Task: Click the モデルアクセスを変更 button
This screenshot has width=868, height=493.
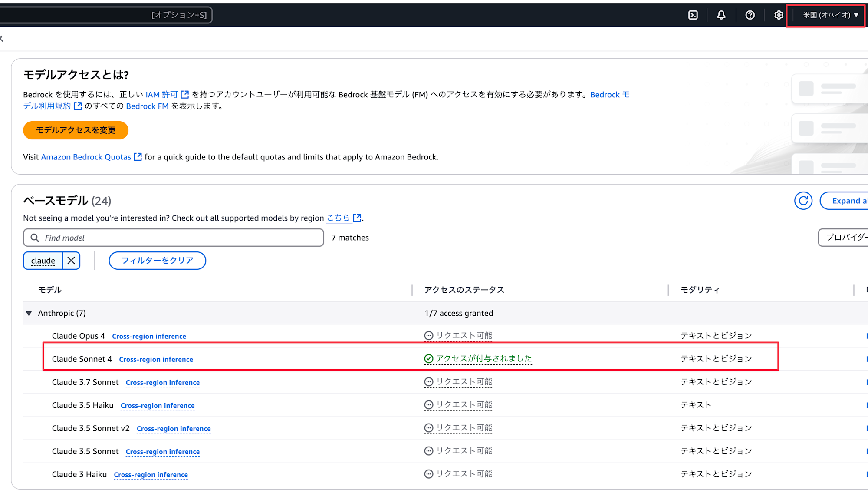Action: tap(76, 130)
